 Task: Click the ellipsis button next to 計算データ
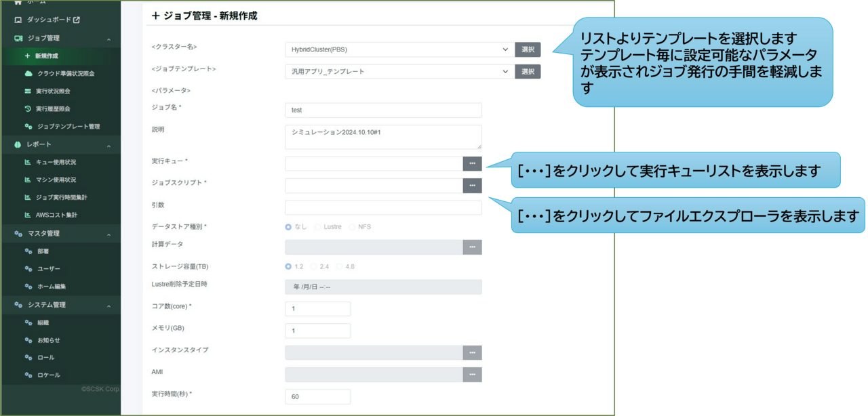(x=472, y=247)
